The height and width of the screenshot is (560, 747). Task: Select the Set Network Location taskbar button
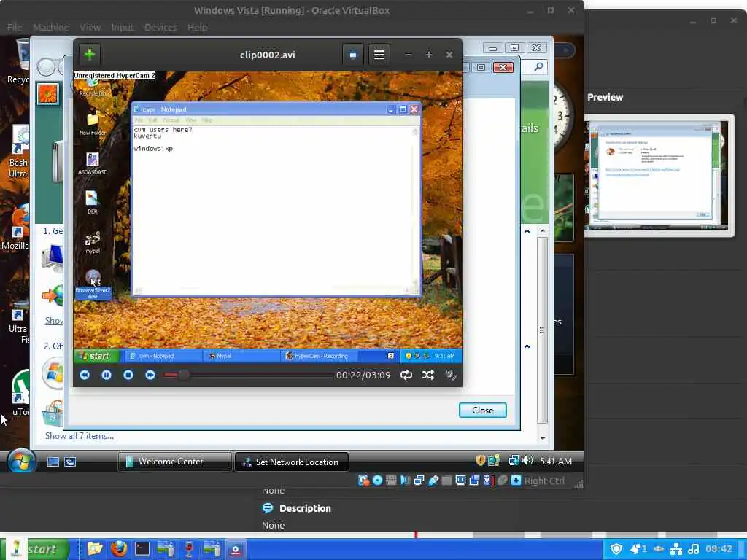pyautogui.click(x=292, y=462)
